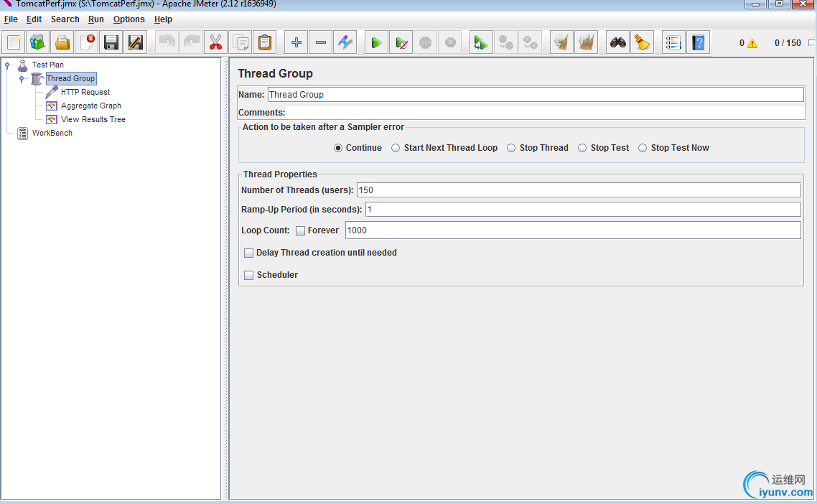Select the Stop Test radio button
The height and width of the screenshot is (504, 817).
coord(582,148)
